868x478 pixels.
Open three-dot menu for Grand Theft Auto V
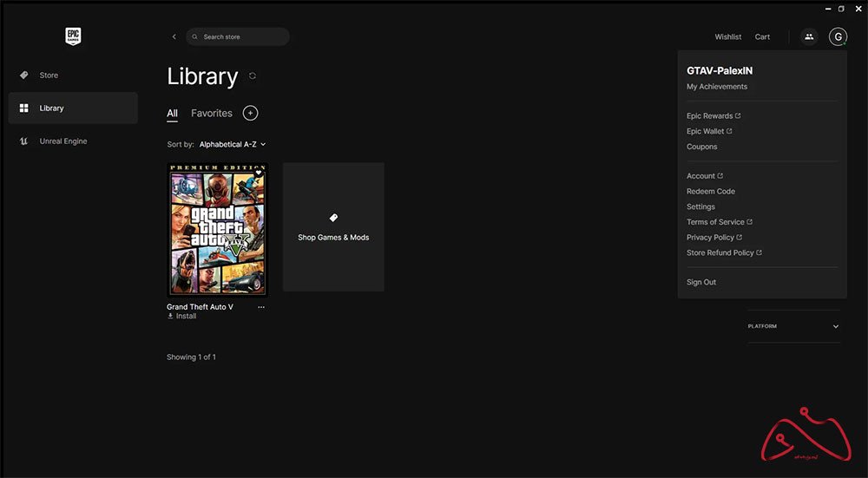click(261, 307)
